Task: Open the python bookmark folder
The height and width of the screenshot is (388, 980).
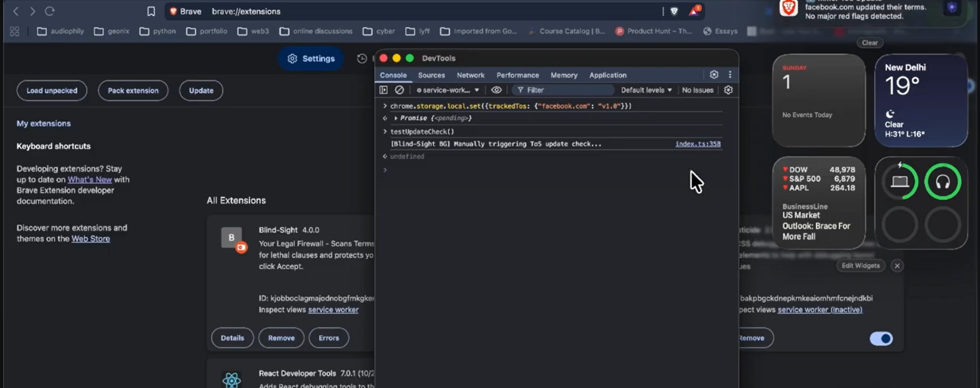Action: click(157, 31)
